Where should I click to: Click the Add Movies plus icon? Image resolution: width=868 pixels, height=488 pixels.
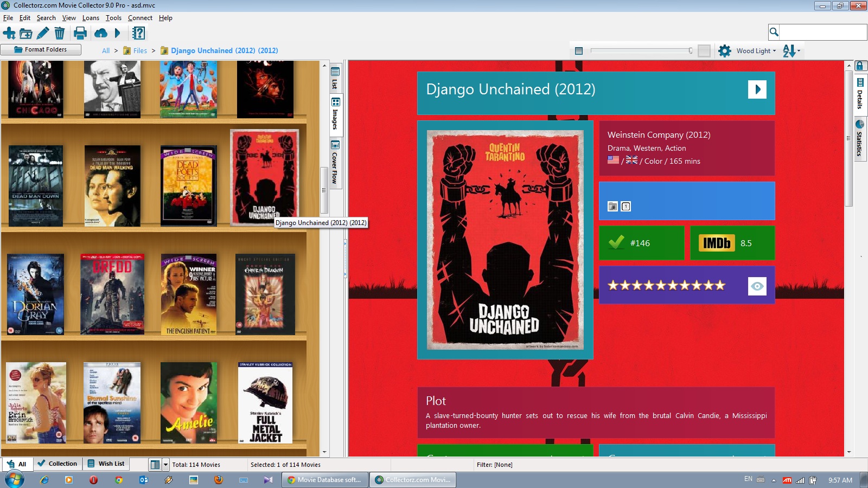tap(9, 34)
